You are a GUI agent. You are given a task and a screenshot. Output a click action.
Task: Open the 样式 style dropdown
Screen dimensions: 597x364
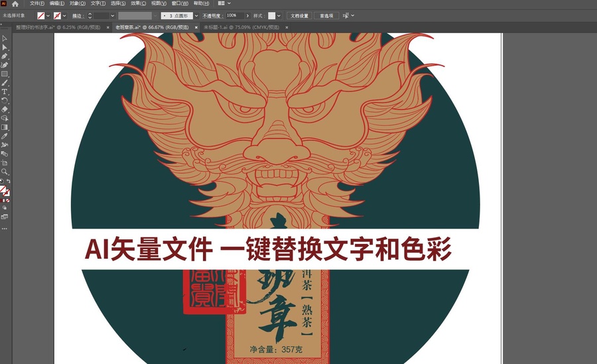(x=279, y=16)
